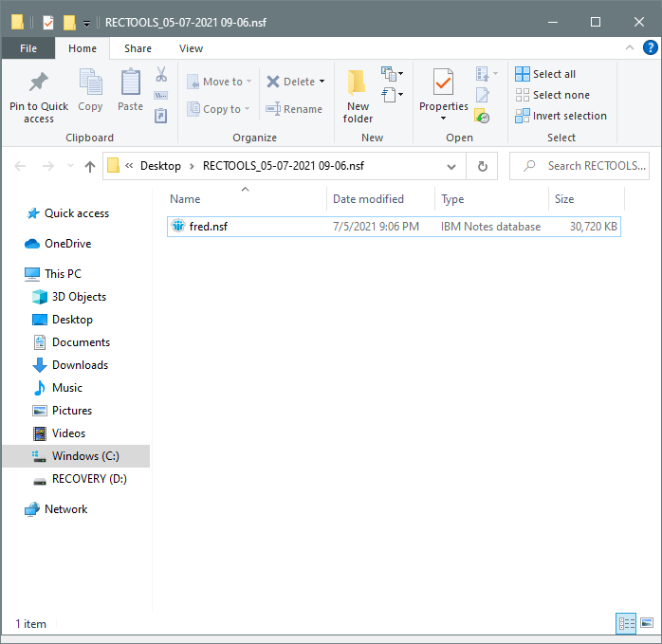Open the New item dropdown icon
The width and height of the screenshot is (662, 644).
click(393, 74)
